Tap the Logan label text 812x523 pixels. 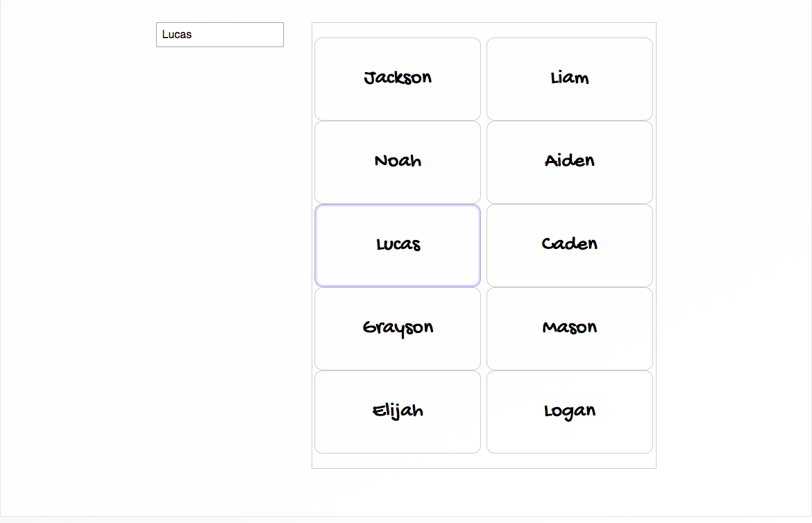[570, 411]
